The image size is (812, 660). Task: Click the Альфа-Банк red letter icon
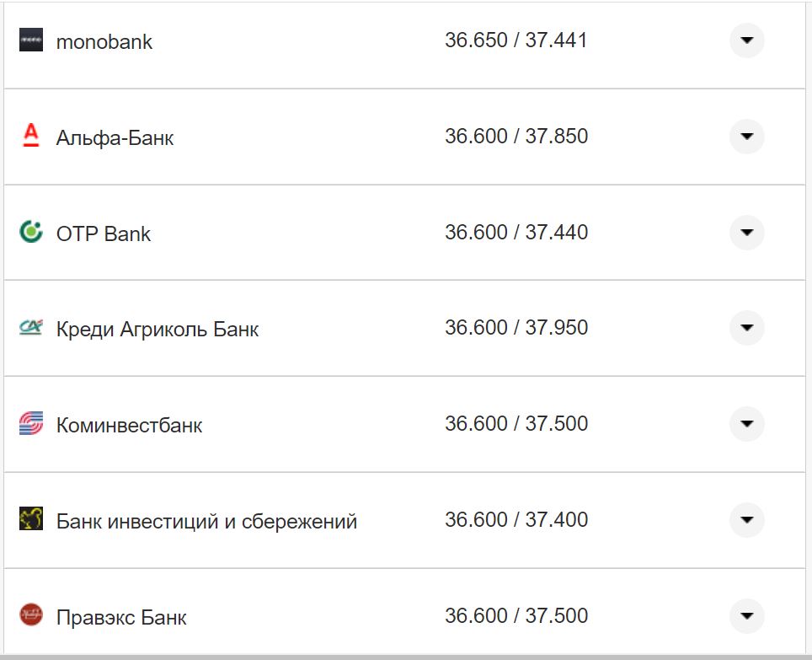point(31,137)
